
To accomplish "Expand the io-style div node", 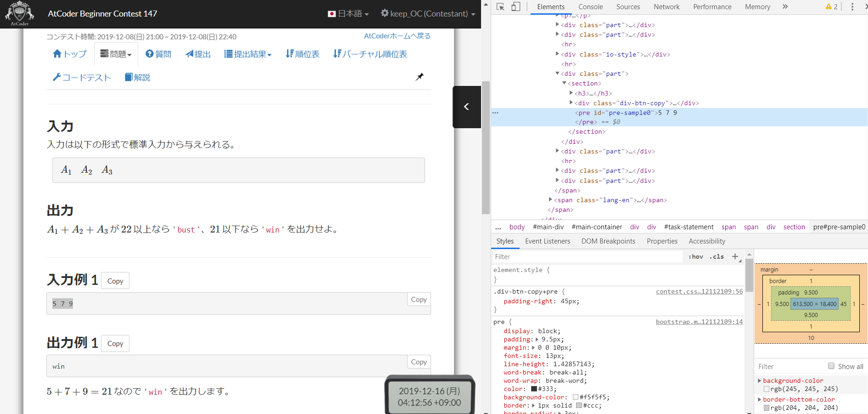I will point(557,54).
